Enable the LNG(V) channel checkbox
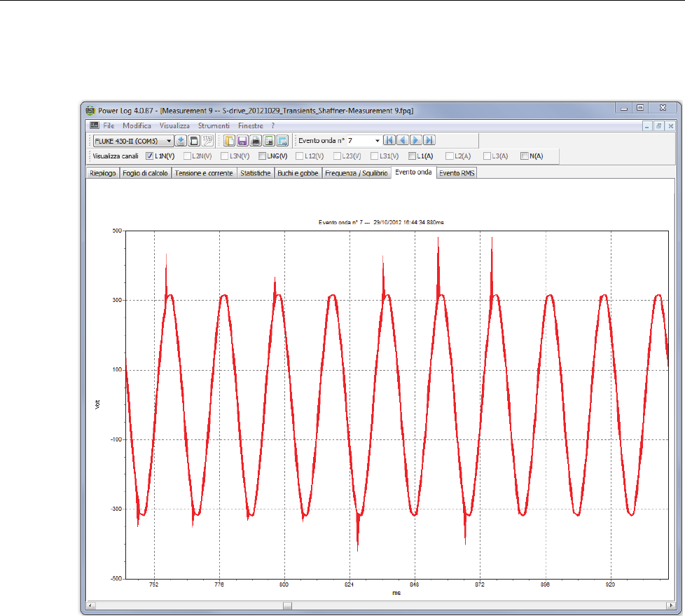685x616 pixels. click(262, 156)
